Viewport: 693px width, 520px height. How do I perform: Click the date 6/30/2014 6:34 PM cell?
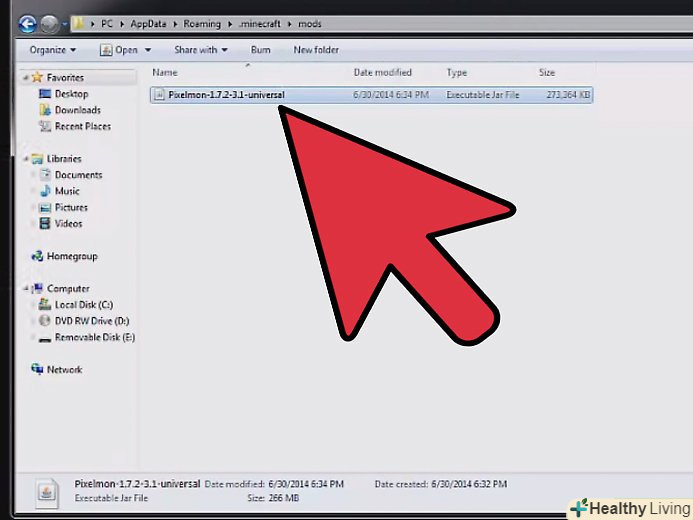391,95
